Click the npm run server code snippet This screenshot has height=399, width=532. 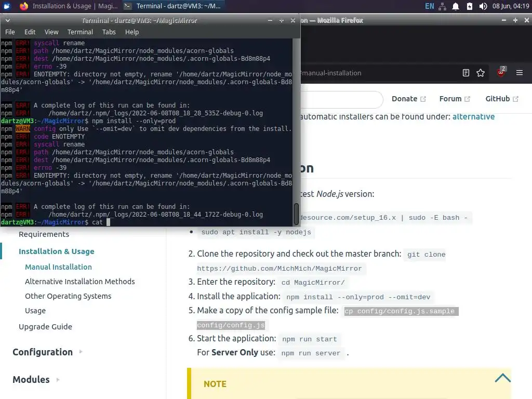311,353
